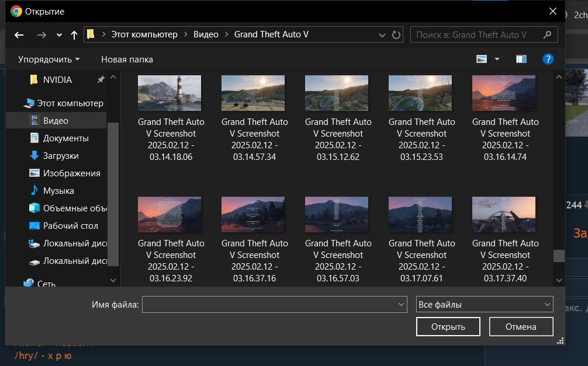Click sidebar scroll up arrow
This screenshot has height=366, width=588.
(x=113, y=77)
